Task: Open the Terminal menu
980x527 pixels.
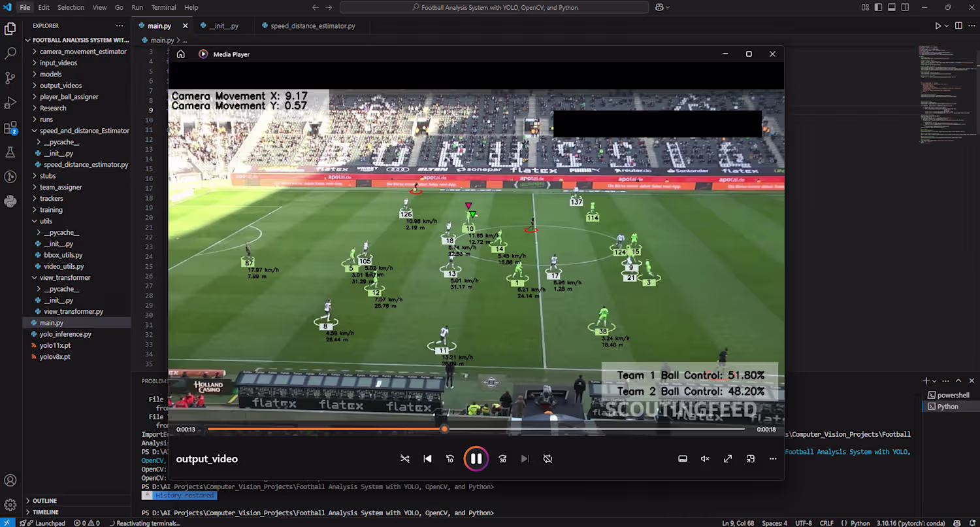Action: (x=163, y=7)
